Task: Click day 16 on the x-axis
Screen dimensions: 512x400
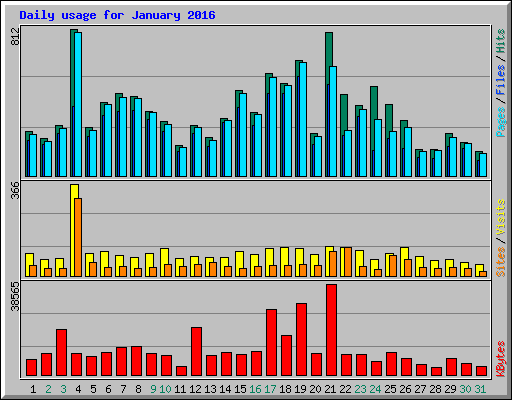Action: [x=255, y=389]
